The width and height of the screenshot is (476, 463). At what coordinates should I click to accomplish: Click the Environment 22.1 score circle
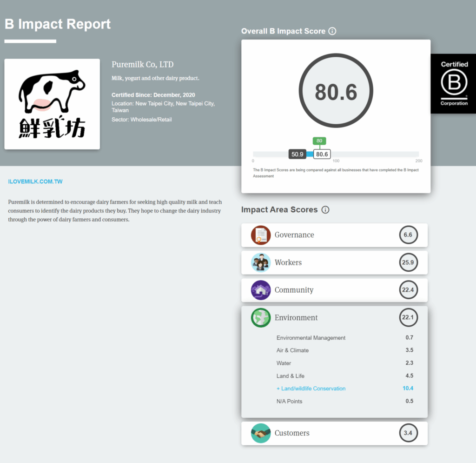408,317
